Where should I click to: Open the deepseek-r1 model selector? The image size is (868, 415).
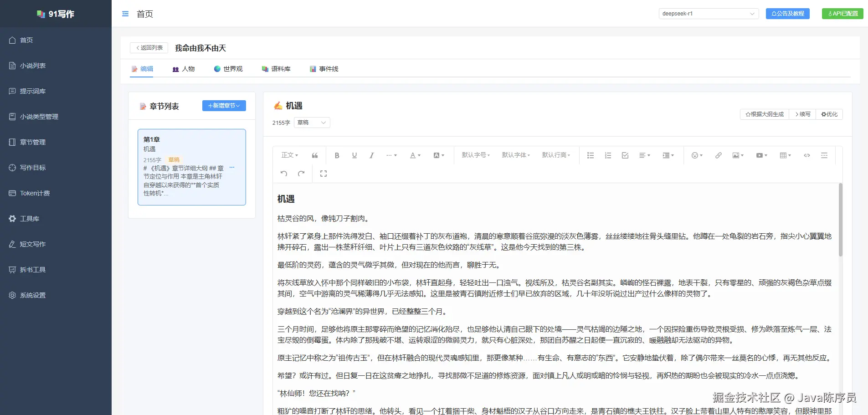tap(709, 14)
